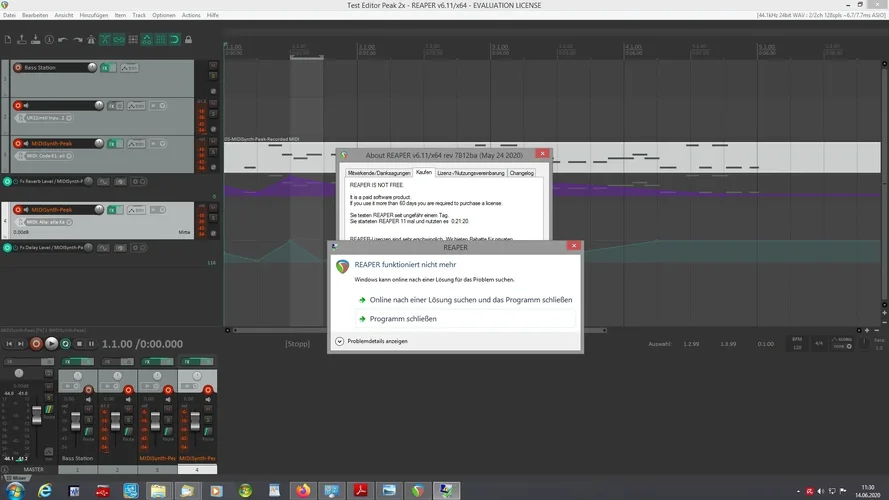Open FX button on Bass Station track
Image resolution: width=889 pixels, height=500 pixels.
pyautogui.click(x=105, y=67)
